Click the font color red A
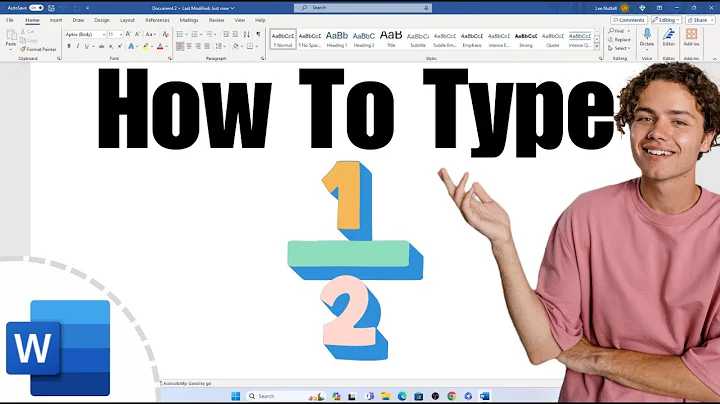The image size is (720, 404). (160, 46)
